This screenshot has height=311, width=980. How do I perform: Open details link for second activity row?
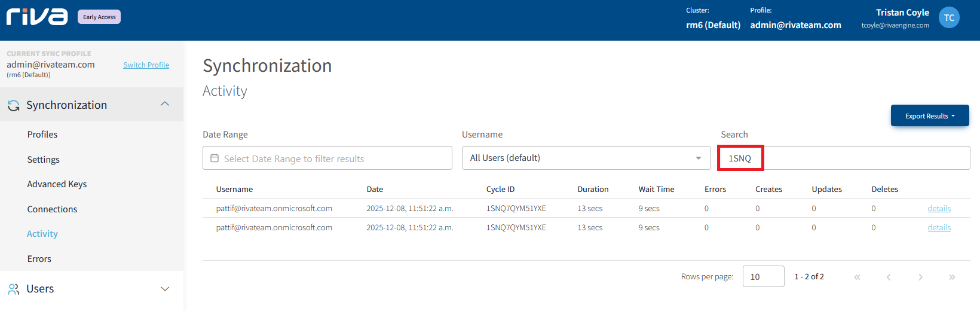[939, 228]
